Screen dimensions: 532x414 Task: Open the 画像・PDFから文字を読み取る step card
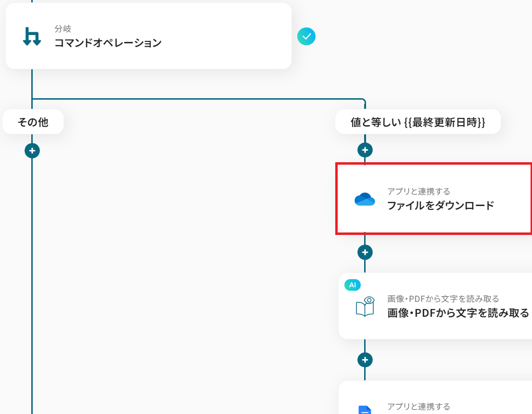435,306
